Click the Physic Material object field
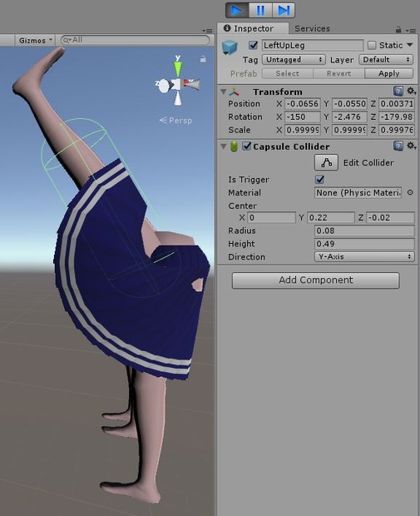The width and height of the screenshot is (420, 516). (358, 192)
